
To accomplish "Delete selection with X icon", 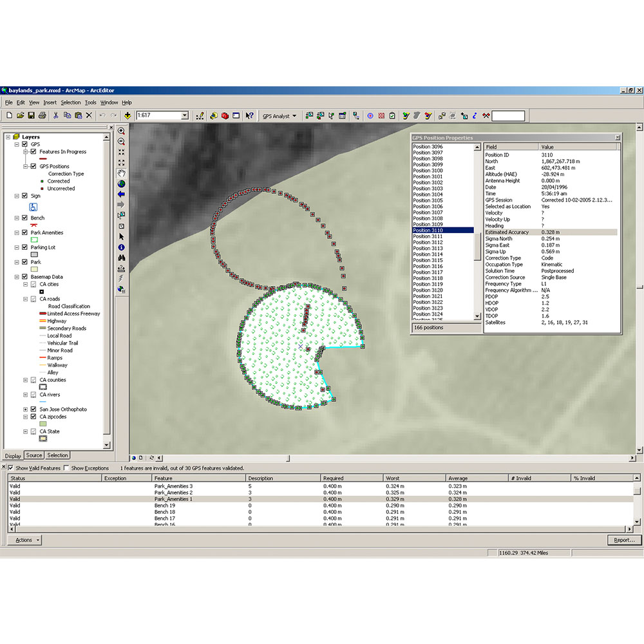I will click(x=89, y=116).
